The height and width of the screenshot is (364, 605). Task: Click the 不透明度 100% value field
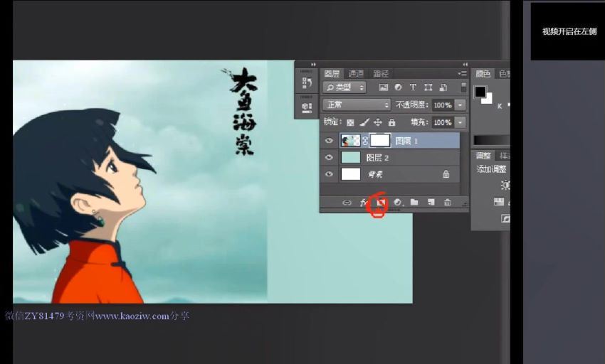(x=443, y=105)
